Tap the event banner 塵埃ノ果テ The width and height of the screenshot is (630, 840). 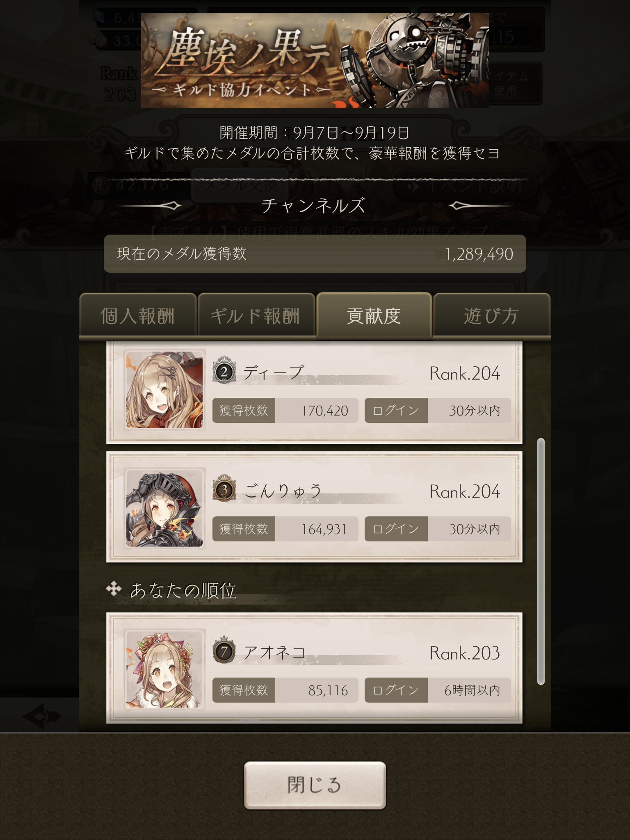click(315, 60)
